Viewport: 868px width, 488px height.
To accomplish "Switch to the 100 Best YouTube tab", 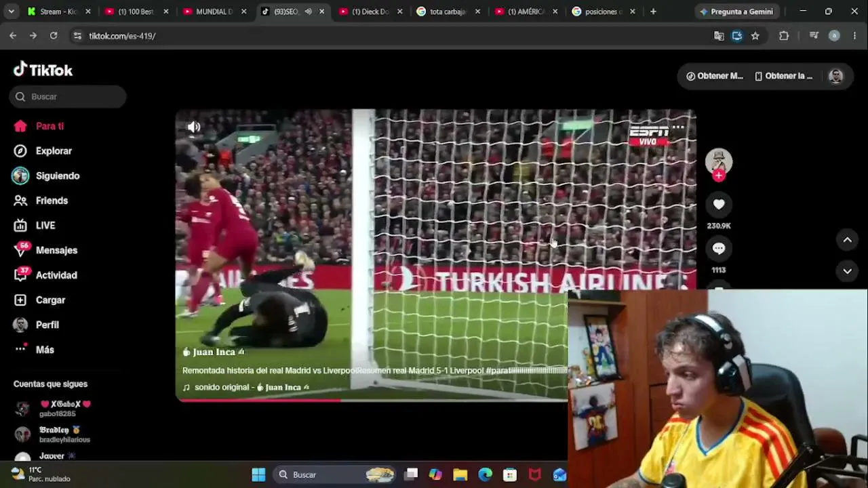I will pyautogui.click(x=137, y=12).
